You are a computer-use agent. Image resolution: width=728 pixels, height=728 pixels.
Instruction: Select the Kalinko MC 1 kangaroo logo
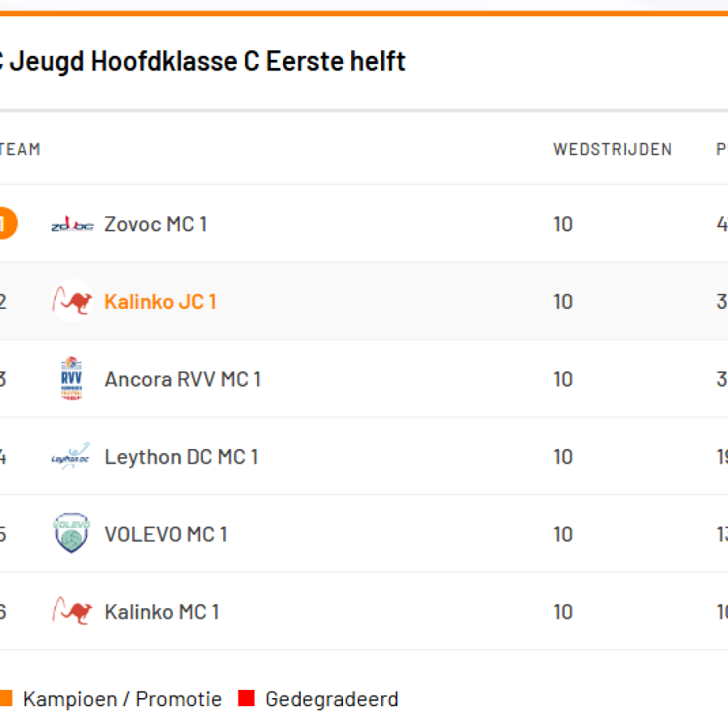click(x=71, y=612)
